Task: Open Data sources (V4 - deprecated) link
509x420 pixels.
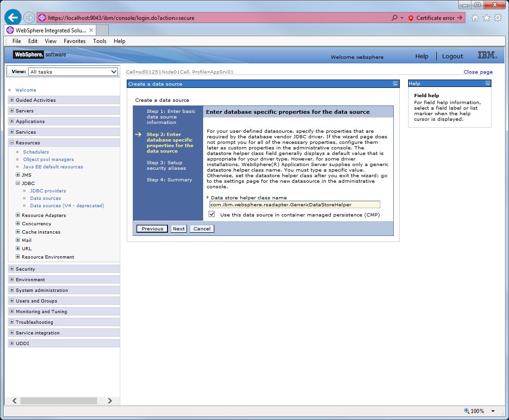Action: click(x=67, y=206)
